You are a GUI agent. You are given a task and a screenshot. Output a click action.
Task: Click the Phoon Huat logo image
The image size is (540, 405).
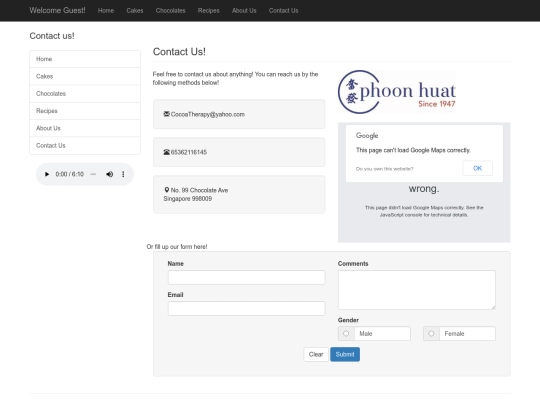coord(397,92)
